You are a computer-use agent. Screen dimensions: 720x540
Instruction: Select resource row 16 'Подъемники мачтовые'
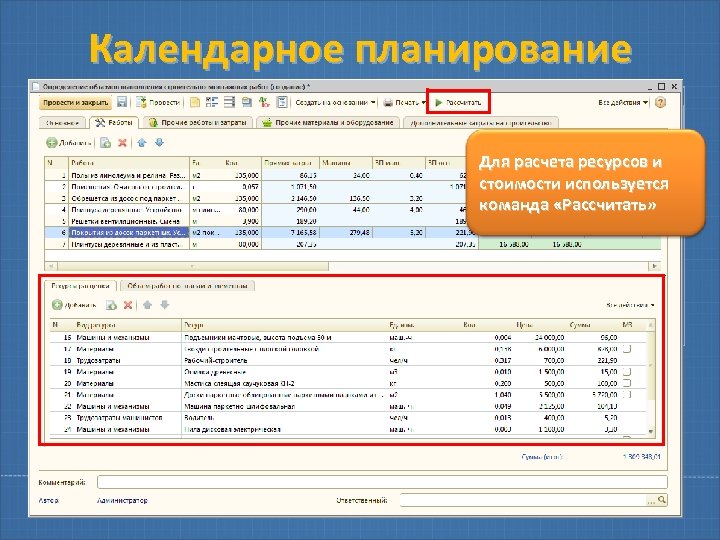pos(348,338)
